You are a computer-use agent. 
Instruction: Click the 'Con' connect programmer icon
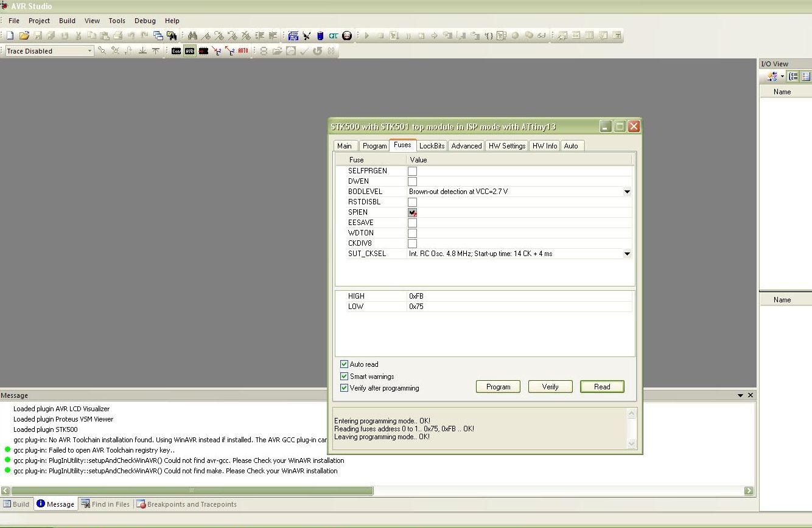176,51
